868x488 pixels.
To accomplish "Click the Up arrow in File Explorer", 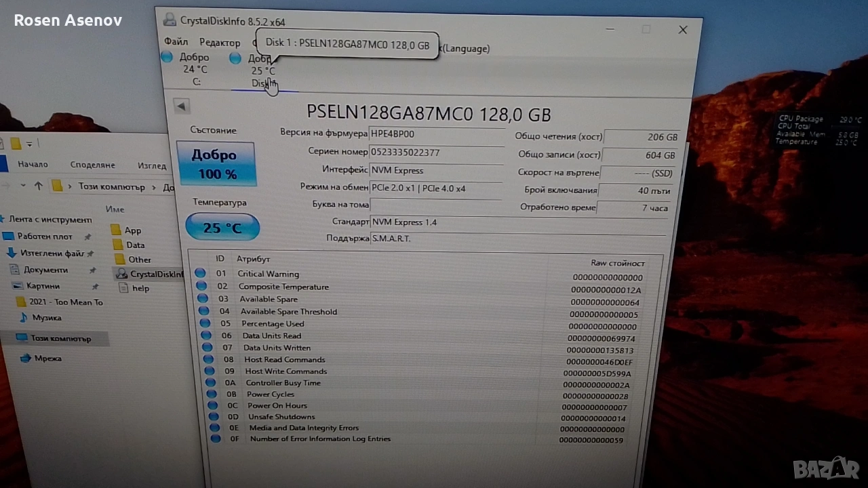I will (39, 186).
